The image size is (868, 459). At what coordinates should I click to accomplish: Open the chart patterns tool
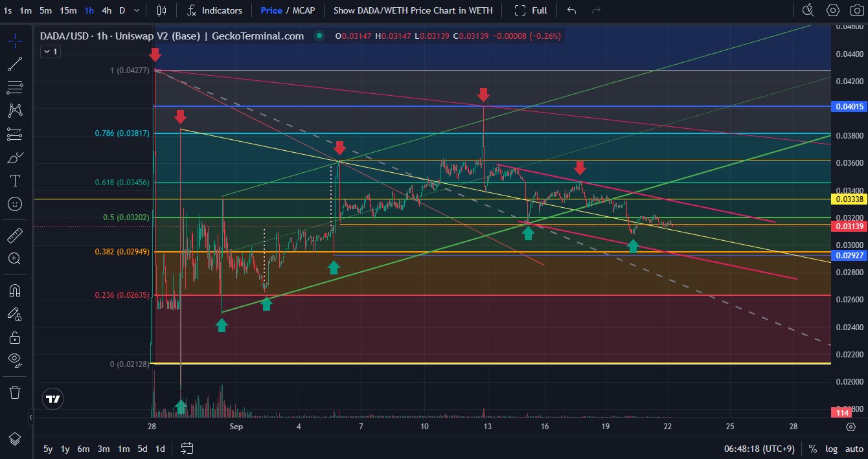(x=15, y=111)
